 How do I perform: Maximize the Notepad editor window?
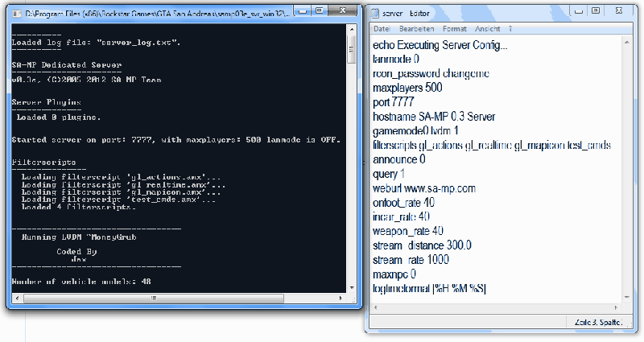(596, 11)
